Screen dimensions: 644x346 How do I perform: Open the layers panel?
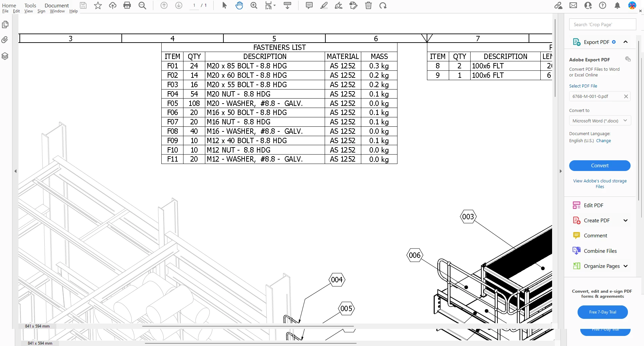pyautogui.click(x=5, y=56)
